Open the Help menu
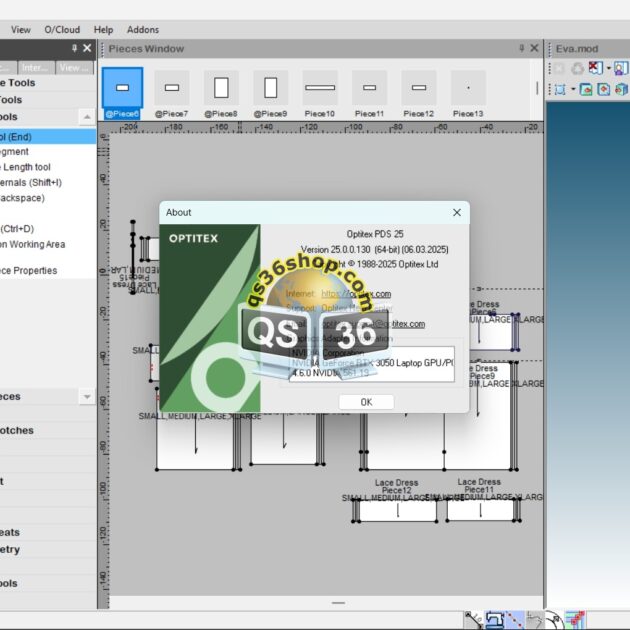Screen dimensions: 630x630 103,30
